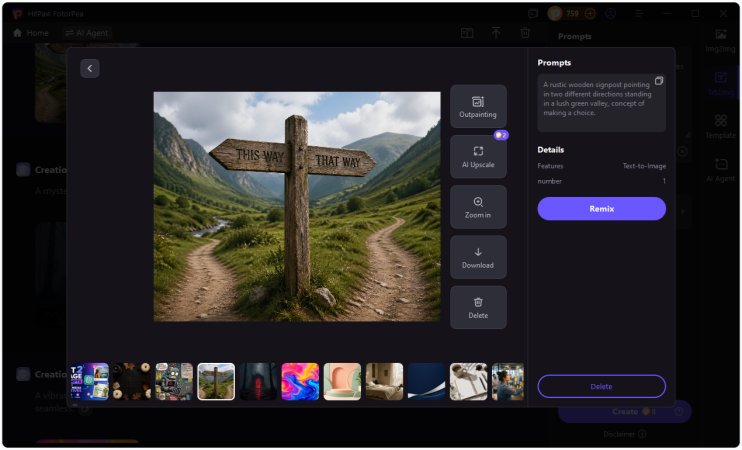
Task: Click the Text-to-Image feature value
Action: pos(644,166)
